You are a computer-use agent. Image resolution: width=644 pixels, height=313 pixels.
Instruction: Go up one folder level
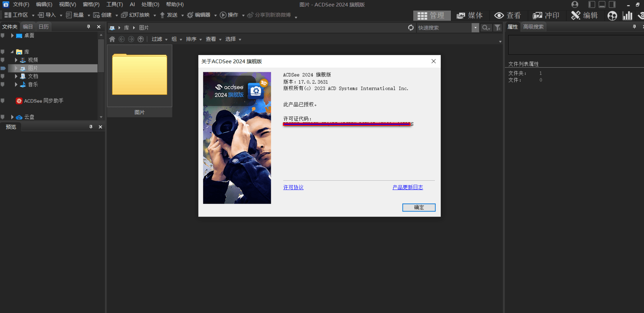141,39
